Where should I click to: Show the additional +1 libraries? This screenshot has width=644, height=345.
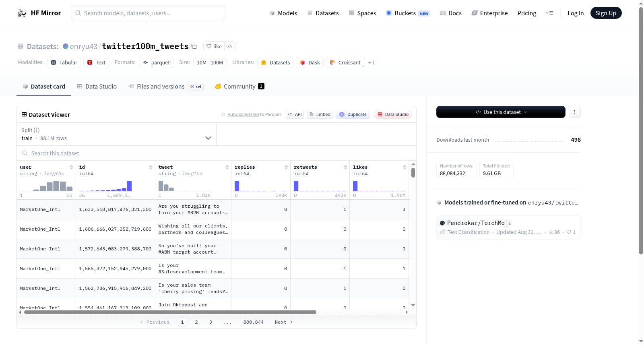point(372,62)
